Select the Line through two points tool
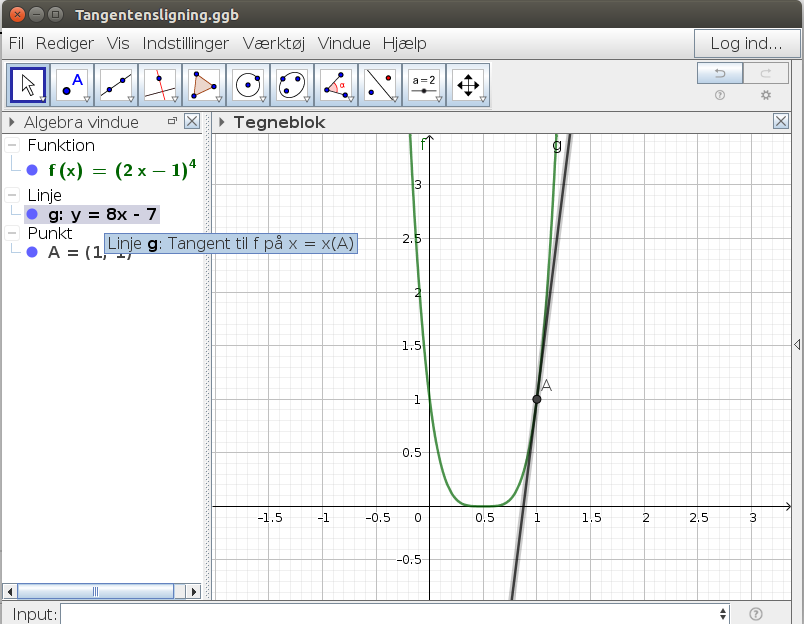This screenshot has height=624, width=804. 116,85
